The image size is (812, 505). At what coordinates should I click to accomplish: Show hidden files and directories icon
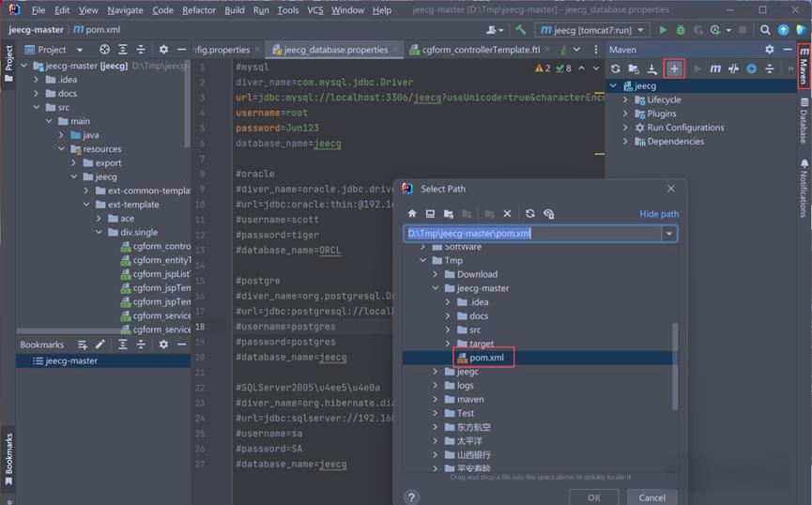coord(549,213)
